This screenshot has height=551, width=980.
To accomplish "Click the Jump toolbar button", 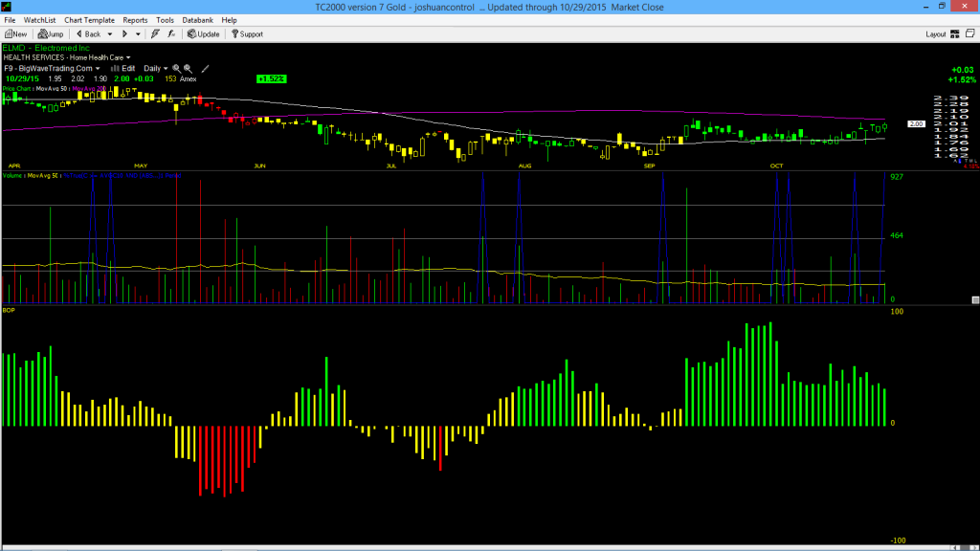I will tap(51, 34).
